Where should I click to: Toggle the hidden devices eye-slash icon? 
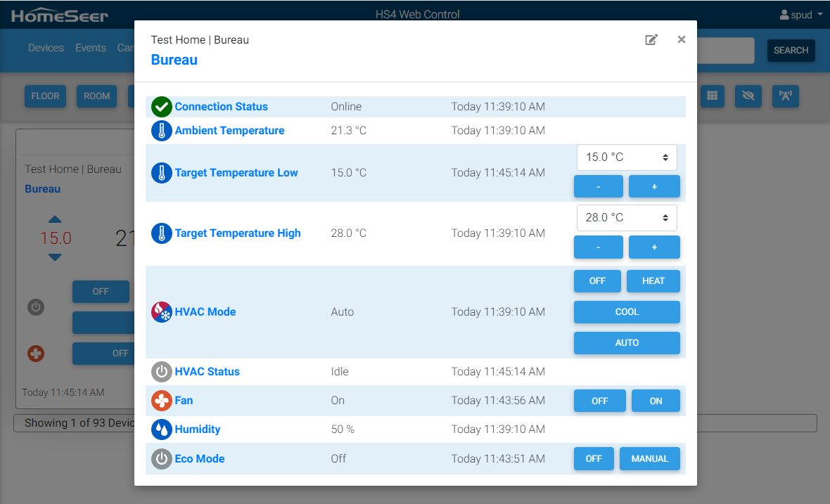coord(748,96)
